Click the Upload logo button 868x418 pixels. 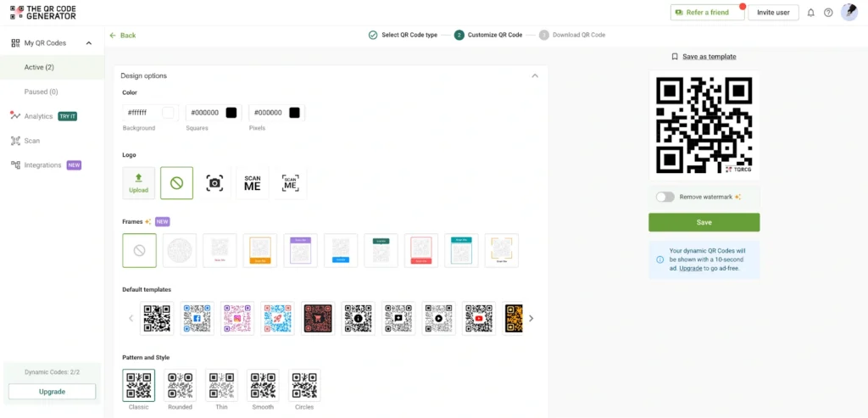pos(139,182)
